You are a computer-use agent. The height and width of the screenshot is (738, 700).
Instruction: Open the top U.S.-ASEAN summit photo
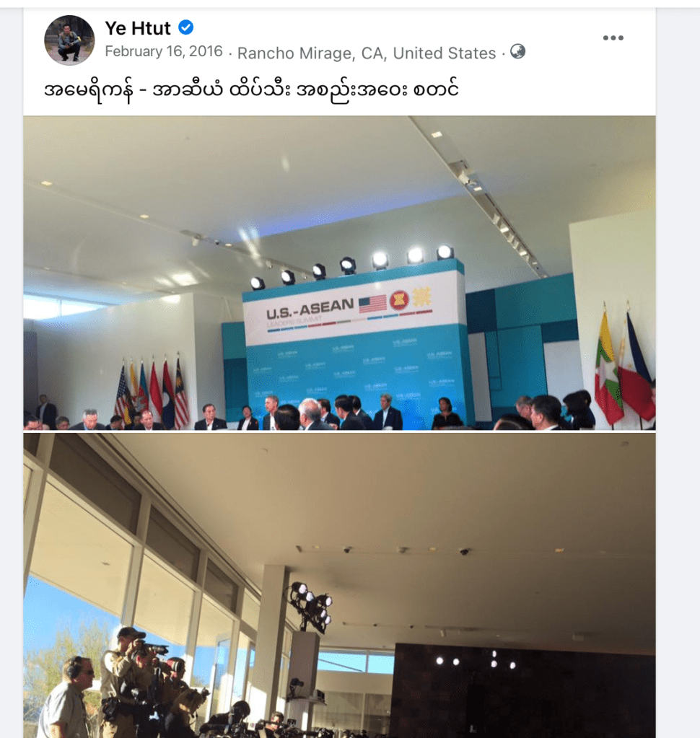[x=339, y=273]
